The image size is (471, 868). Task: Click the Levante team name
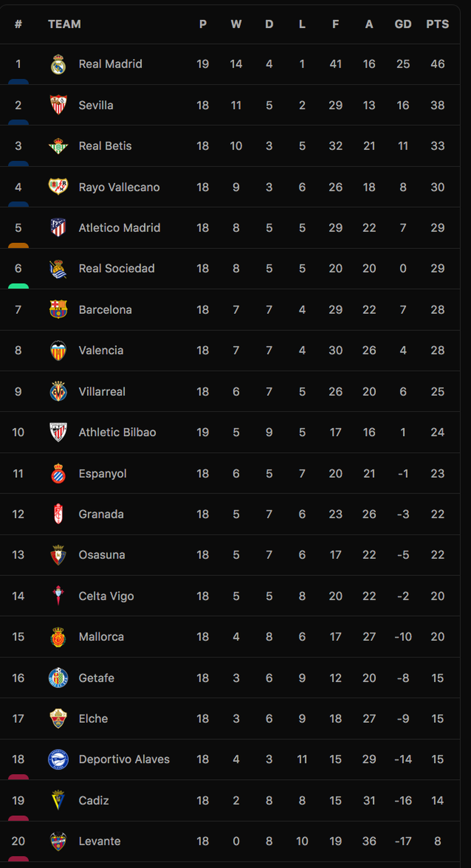coord(100,841)
